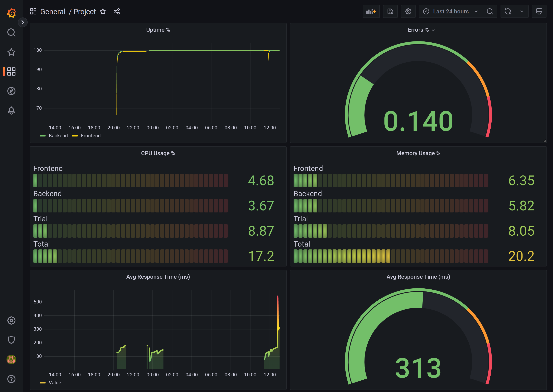Screen dimensions: 553x392
Task: Click the resize handle of Errors % panel
Action: click(544, 141)
